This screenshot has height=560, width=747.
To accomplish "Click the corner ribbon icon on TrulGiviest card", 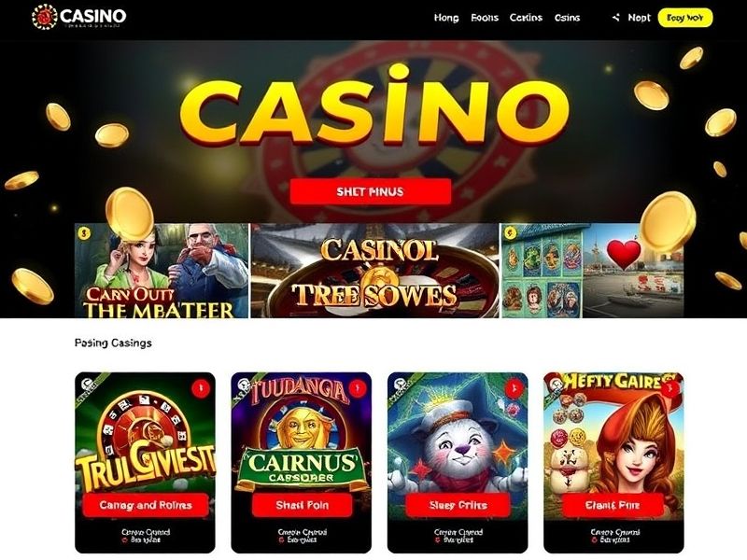I will click(86, 385).
